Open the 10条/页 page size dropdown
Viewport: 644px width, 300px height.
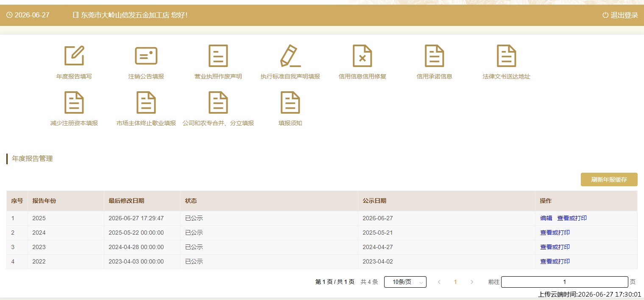(405, 282)
